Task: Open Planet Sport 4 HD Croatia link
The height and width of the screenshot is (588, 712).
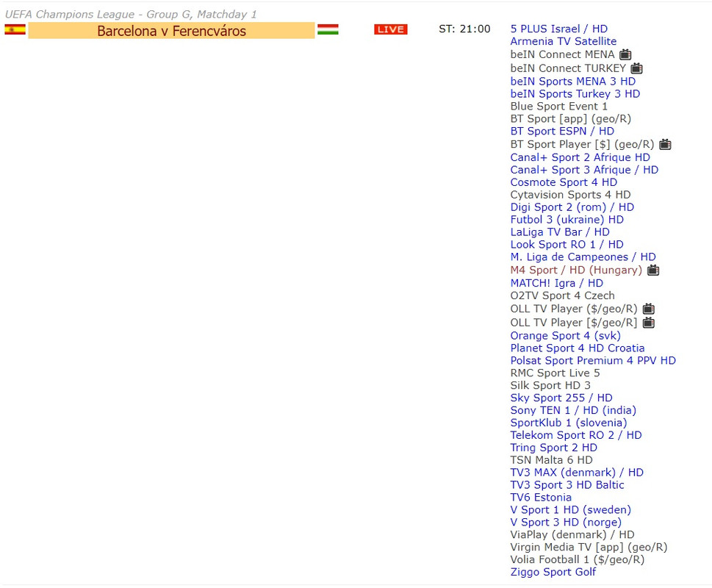Action: 577,348
